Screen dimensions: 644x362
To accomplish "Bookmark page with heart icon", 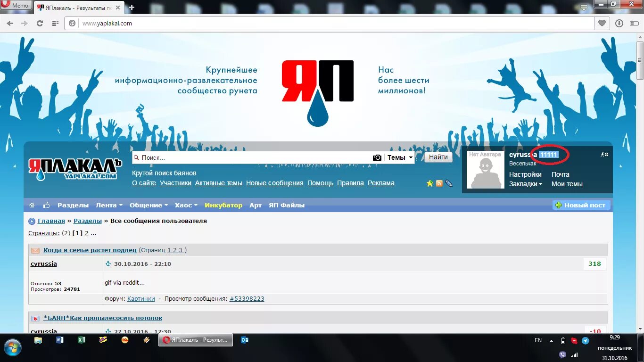I will (602, 23).
